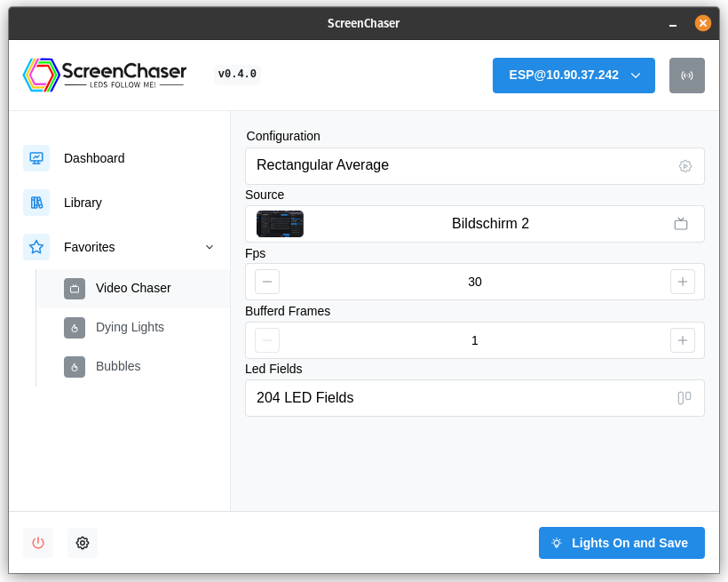Screen dimensions: 728x582
Task: Open Dying Lights from Favorites
Action: (x=130, y=327)
